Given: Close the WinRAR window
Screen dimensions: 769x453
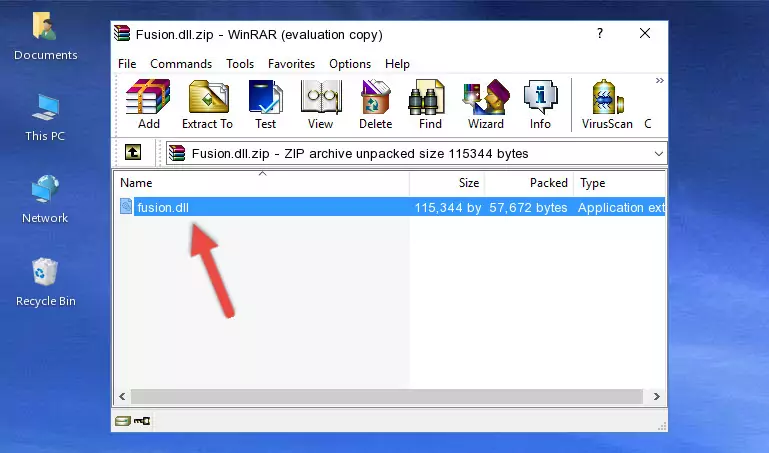Looking at the screenshot, I should coord(645,33).
